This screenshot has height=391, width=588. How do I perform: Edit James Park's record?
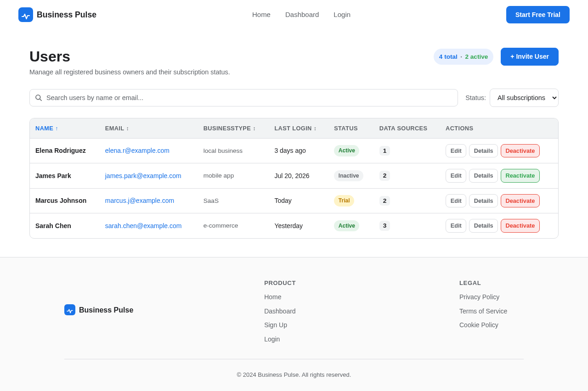[x=456, y=176]
